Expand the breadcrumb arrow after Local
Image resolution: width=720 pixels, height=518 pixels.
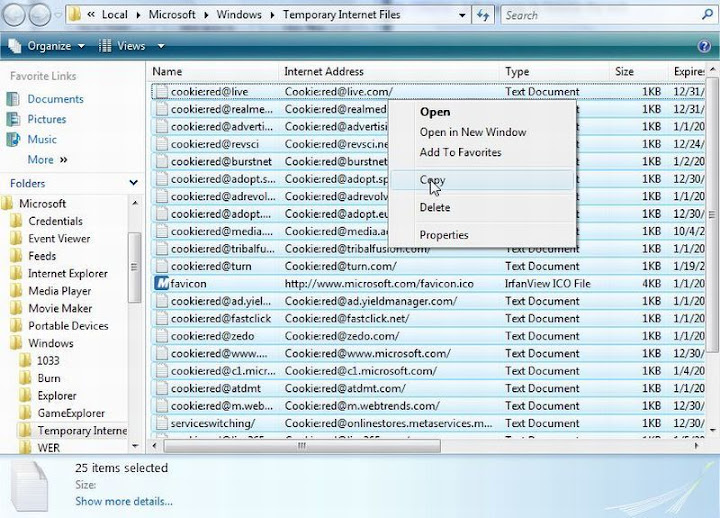click(x=138, y=15)
